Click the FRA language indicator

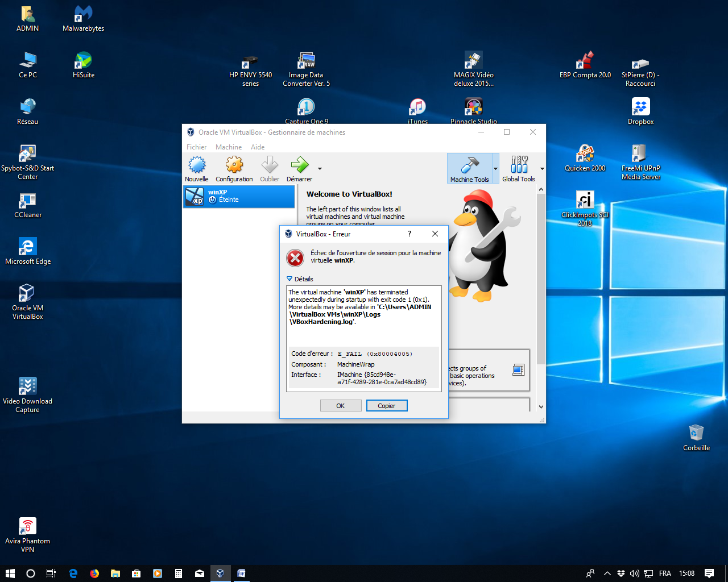665,573
